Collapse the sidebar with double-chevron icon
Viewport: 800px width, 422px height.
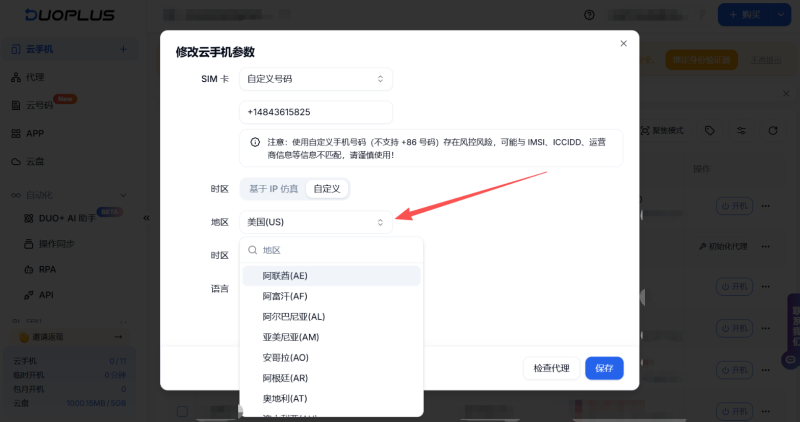[x=146, y=217]
